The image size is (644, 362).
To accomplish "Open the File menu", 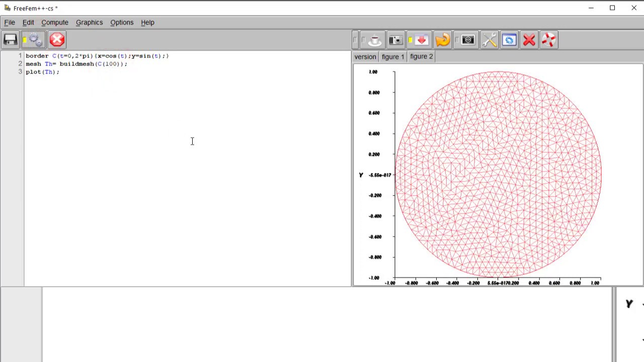I will (x=10, y=23).
